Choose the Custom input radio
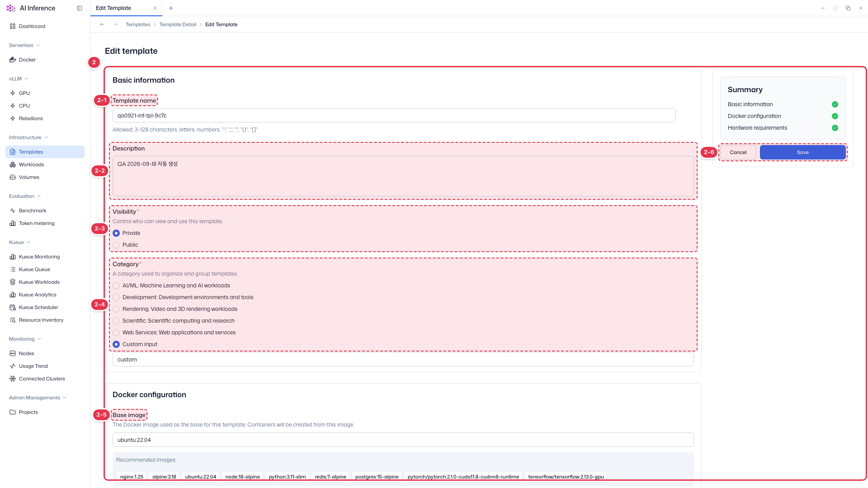Screen dimensions: 868x488 [x=116, y=344]
